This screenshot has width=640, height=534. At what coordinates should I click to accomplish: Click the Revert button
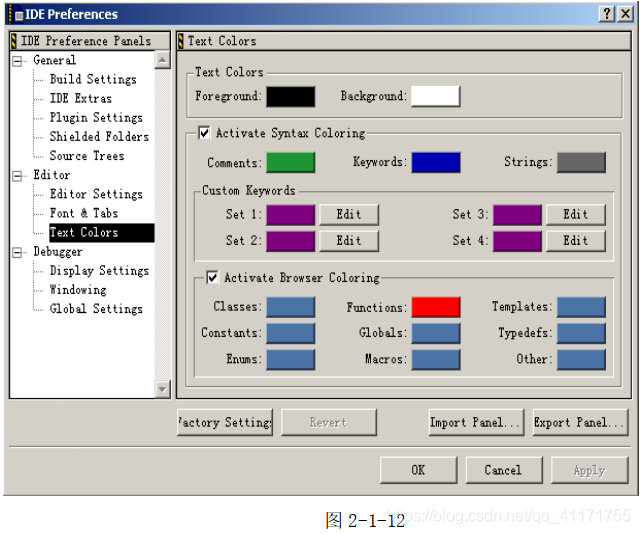(x=329, y=423)
